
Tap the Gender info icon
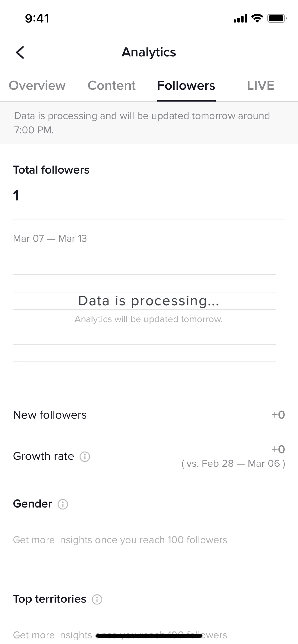63,504
